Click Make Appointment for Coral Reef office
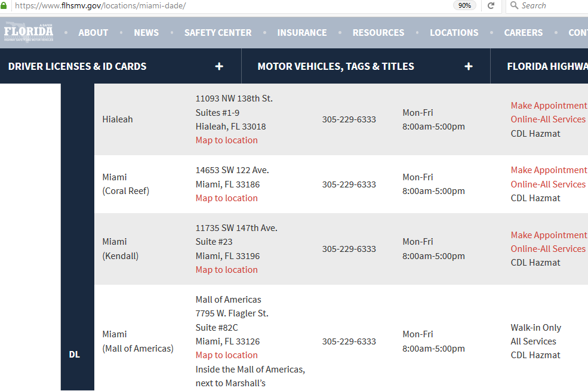The image size is (588, 391). coord(549,170)
